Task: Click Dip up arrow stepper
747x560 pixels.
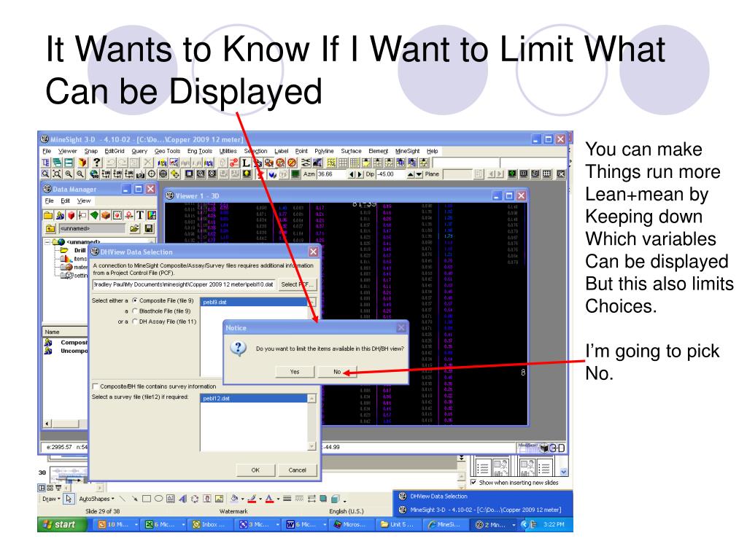Action: [411, 174]
